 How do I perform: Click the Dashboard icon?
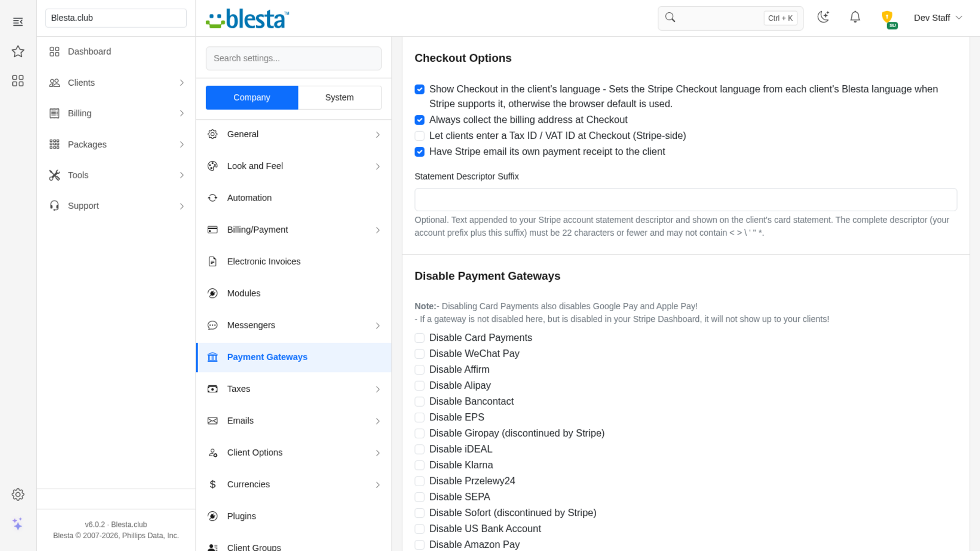pos(54,52)
